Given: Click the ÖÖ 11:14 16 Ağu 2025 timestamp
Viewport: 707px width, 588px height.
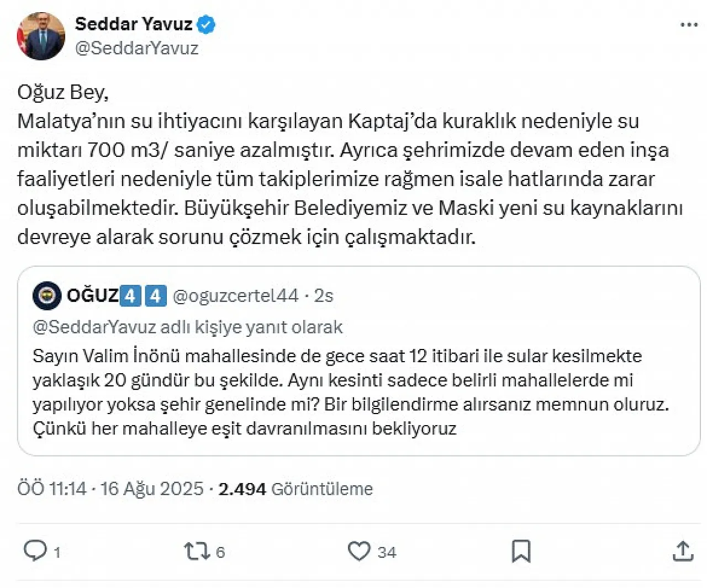Looking at the screenshot, I should (x=110, y=489).
